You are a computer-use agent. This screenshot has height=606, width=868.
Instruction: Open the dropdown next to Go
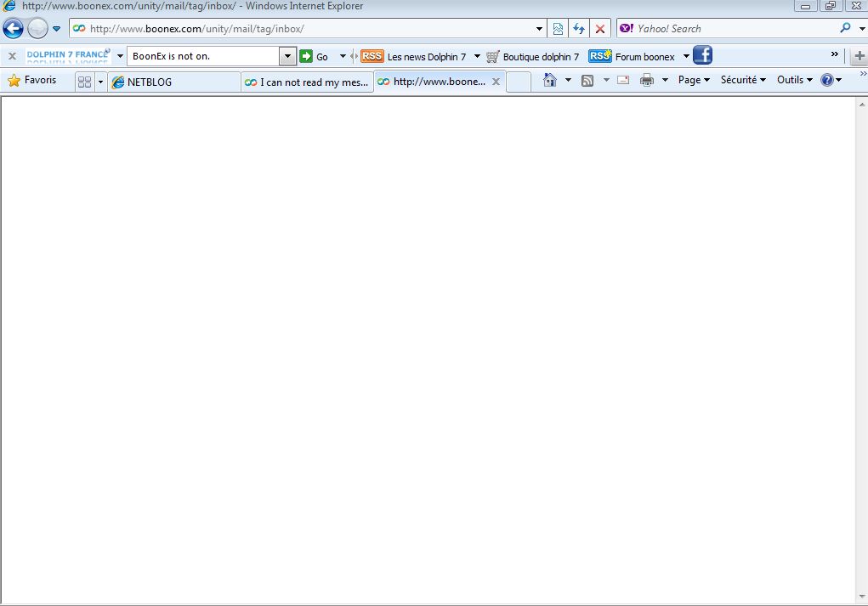[x=343, y=56]
